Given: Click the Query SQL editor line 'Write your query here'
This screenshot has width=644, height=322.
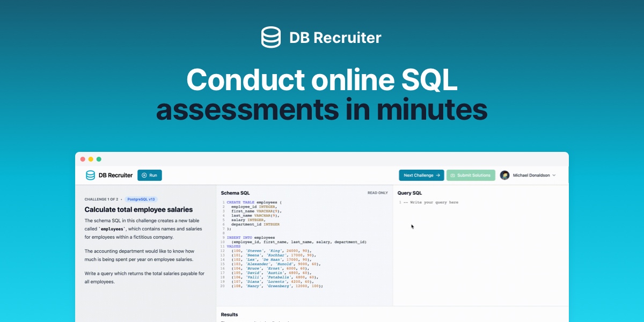Looking at the screenshot, I should click(430, 202).
